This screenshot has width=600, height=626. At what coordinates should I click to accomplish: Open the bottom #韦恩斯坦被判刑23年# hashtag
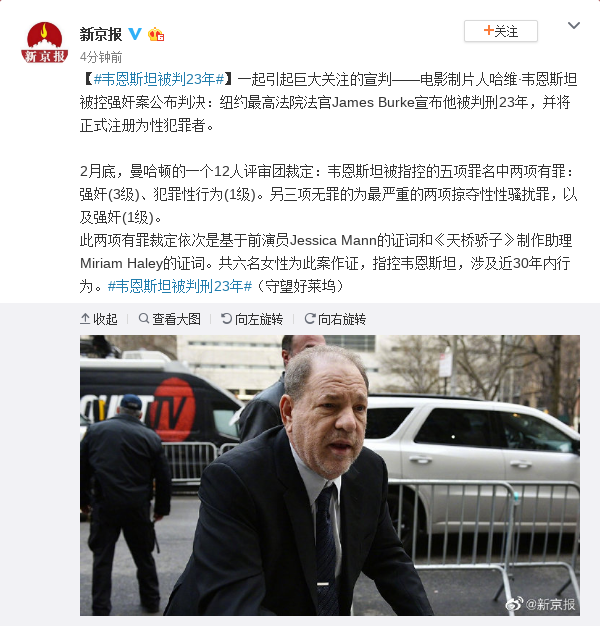click(x=180, y=286)
